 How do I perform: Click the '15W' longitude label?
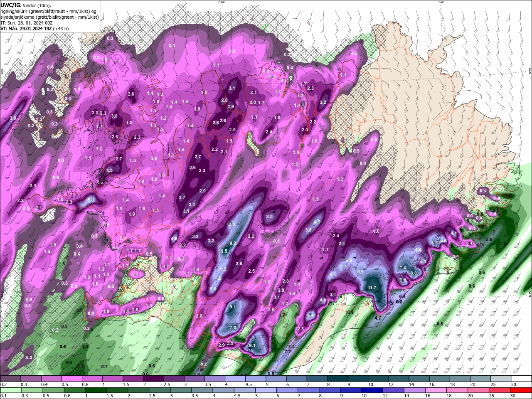pyautogui.click(x=440, y=2)
